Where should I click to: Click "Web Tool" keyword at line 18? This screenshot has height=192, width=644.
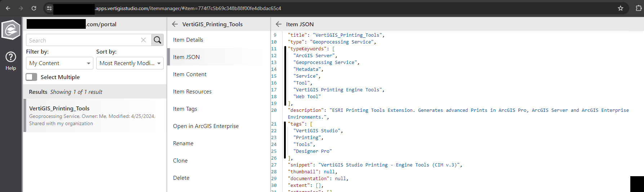[307, 97]
